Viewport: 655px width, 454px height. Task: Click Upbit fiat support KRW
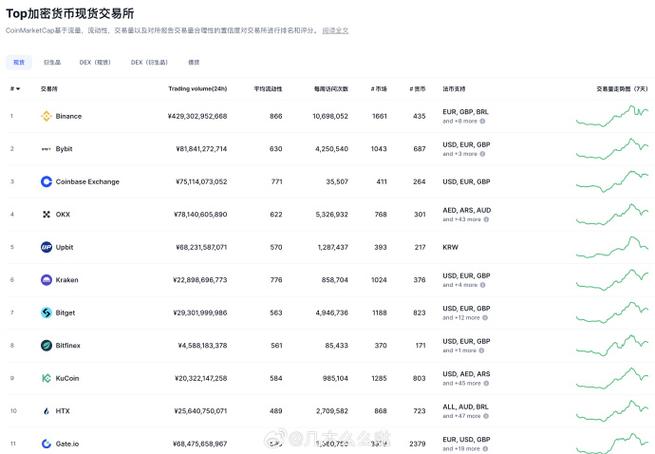point(450,247)
